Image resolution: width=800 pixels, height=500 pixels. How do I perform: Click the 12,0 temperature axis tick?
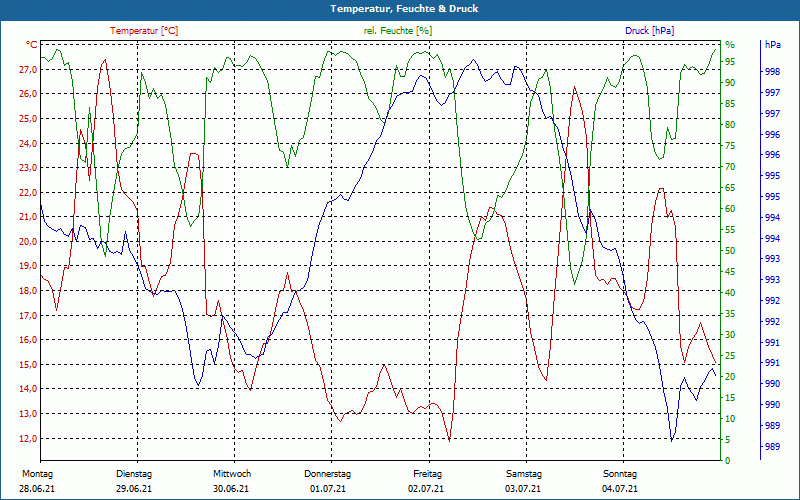pyautogui.click(x=28, y=438)
